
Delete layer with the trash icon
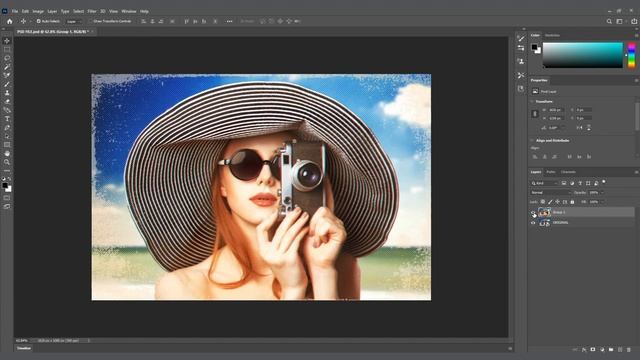click(x=629, y=350)
